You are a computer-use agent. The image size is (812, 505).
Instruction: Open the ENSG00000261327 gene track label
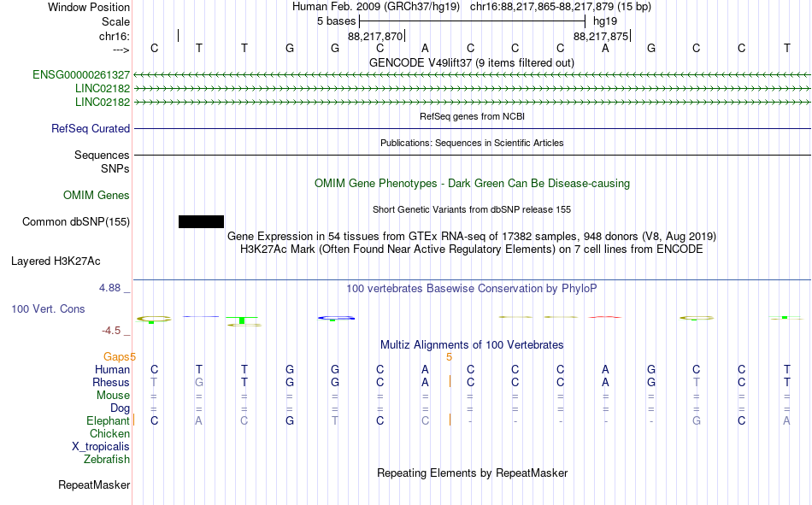tap(81, 74)
